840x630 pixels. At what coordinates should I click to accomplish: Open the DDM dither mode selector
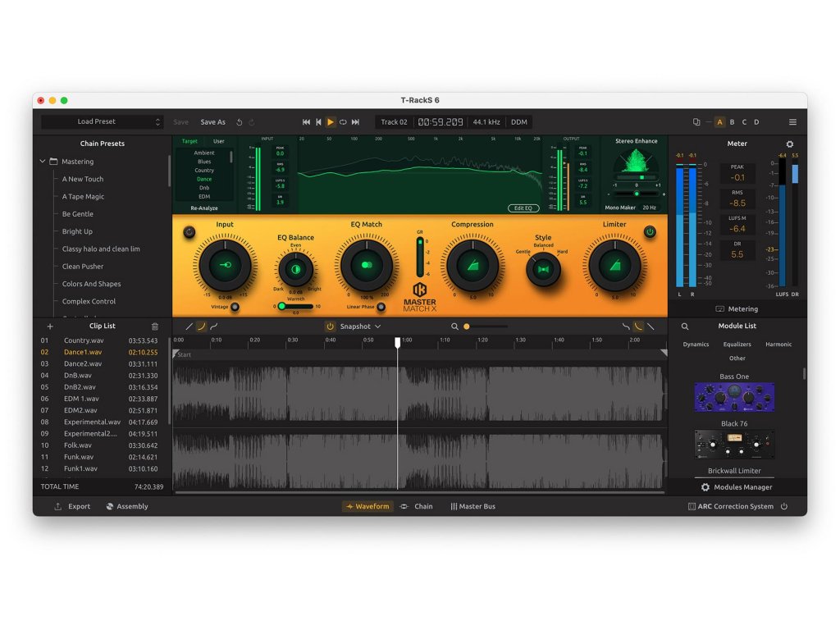coord(519,122)
